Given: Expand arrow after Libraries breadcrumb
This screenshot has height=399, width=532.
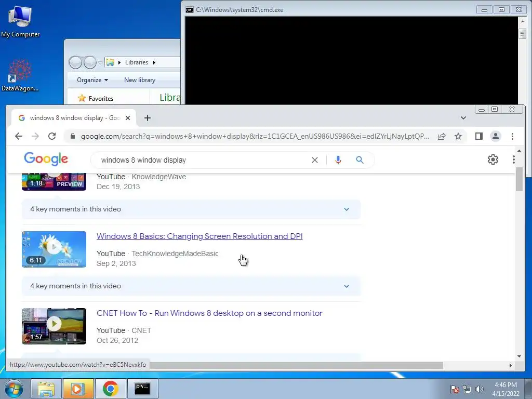Looking at the screenshot, I should (x=154, y=62).
